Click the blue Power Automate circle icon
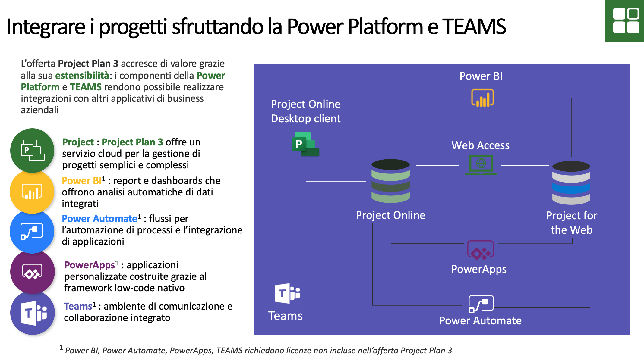Screen dimensions: 644x359 (32, 231)
